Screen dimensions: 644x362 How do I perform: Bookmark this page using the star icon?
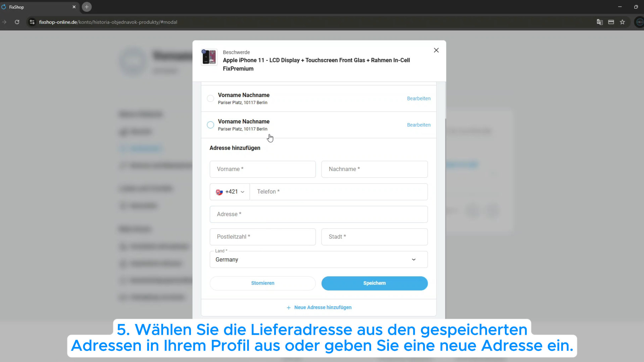coord(623,22)
